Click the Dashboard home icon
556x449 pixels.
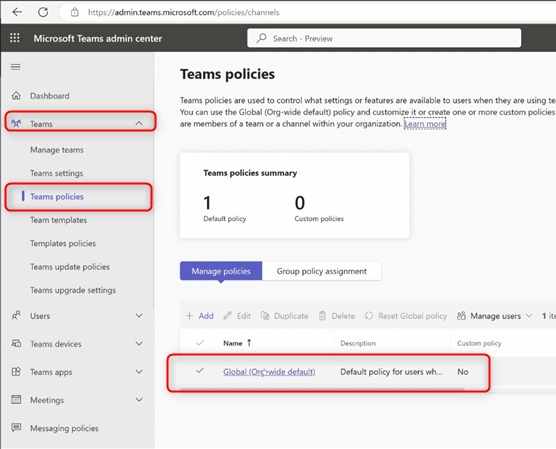[16, 96]
